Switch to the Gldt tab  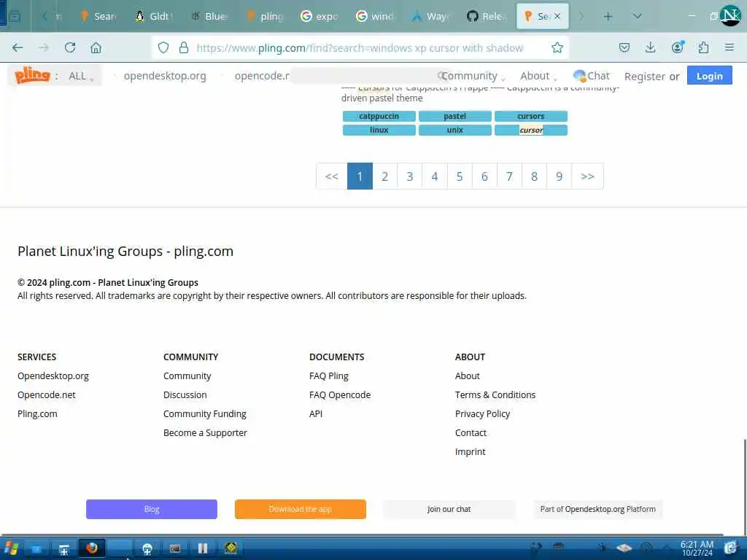(152, 16)
